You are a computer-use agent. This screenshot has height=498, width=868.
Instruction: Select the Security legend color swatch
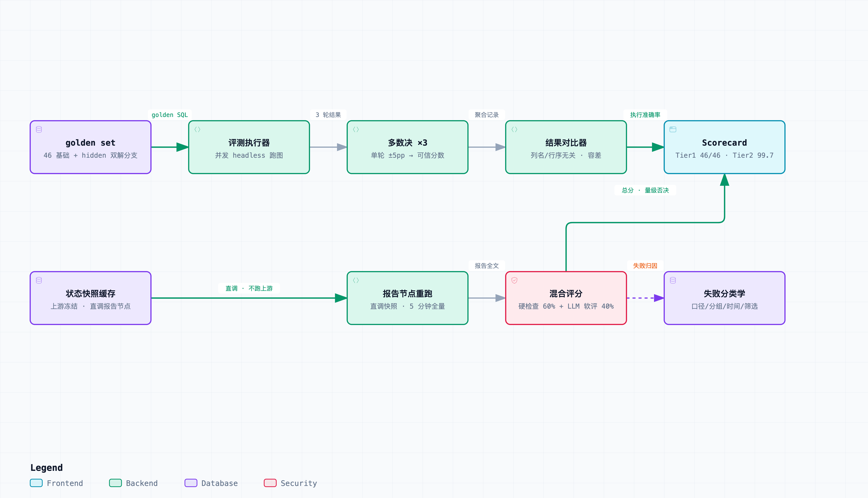click(270, 483)
